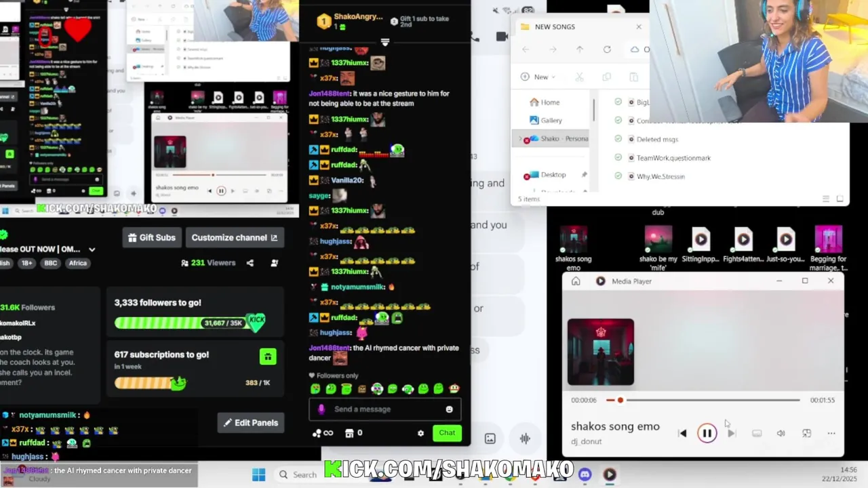Click the 18+ tag
This screenshot has height=488, width=868.
[x=26, y=263]
